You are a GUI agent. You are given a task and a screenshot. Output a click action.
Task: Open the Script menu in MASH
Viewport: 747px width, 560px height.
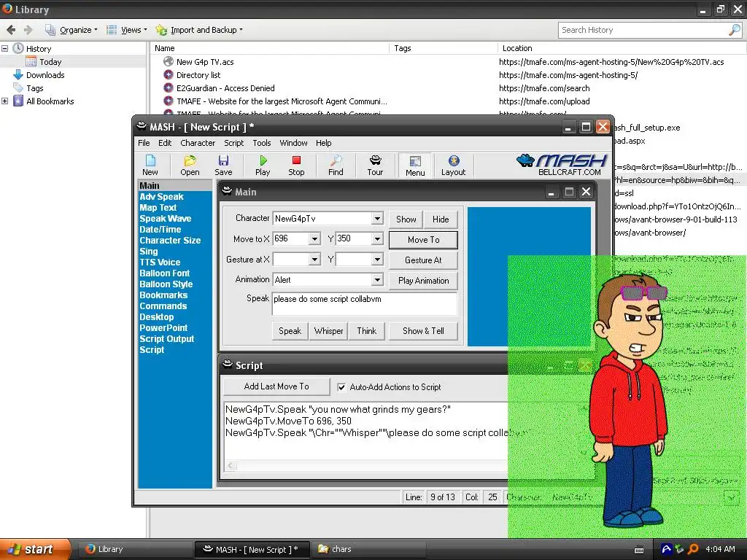pyautogui.click(x=234, y=143)
